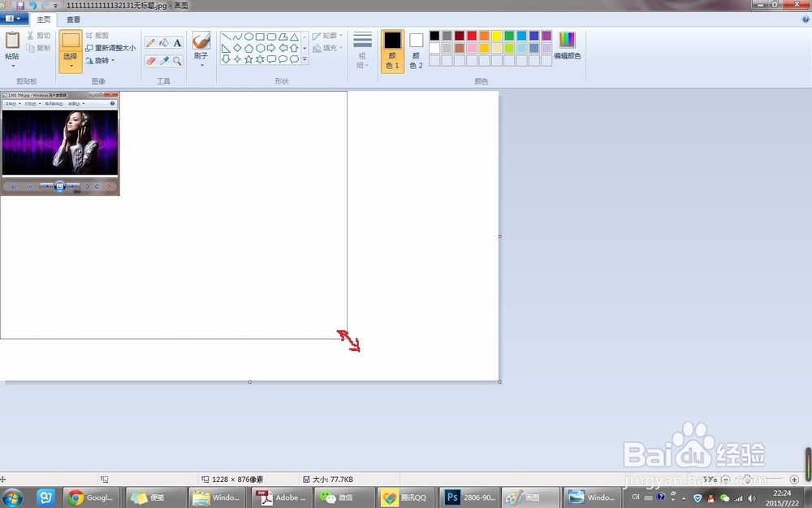Choose the curve shape

coord(238,37)
